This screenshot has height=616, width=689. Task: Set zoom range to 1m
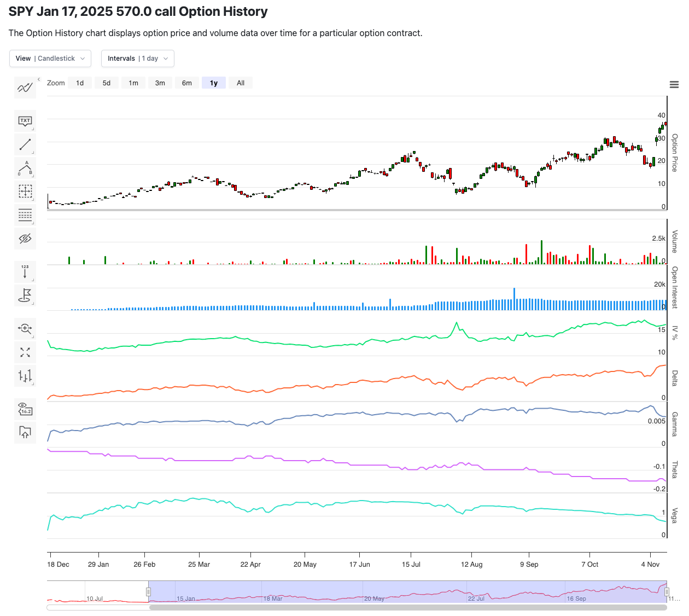coord(133,83)
